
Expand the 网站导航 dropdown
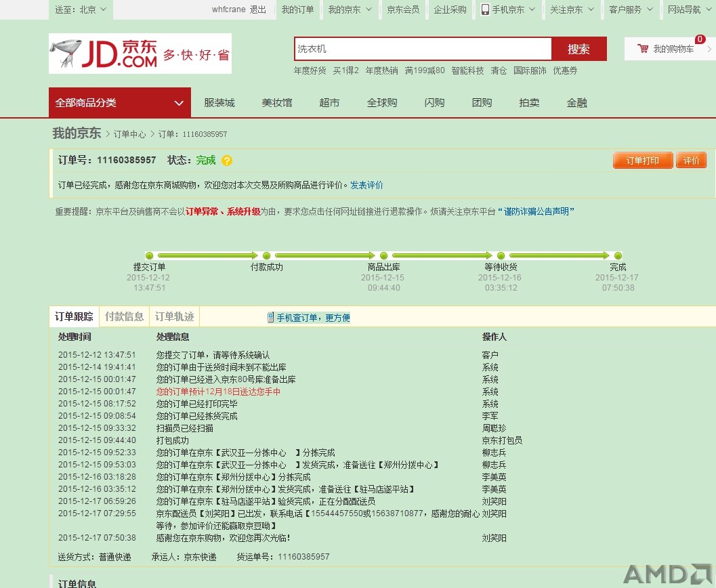689,9
